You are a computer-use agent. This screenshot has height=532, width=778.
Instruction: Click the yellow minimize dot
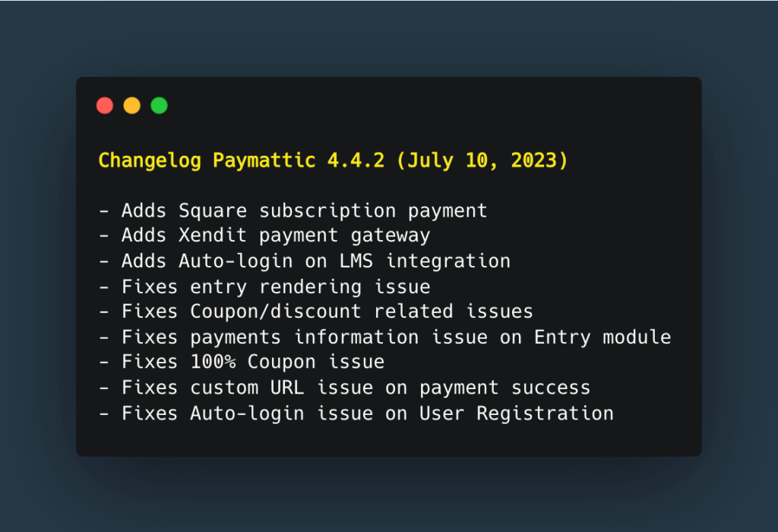click(132, 106)
